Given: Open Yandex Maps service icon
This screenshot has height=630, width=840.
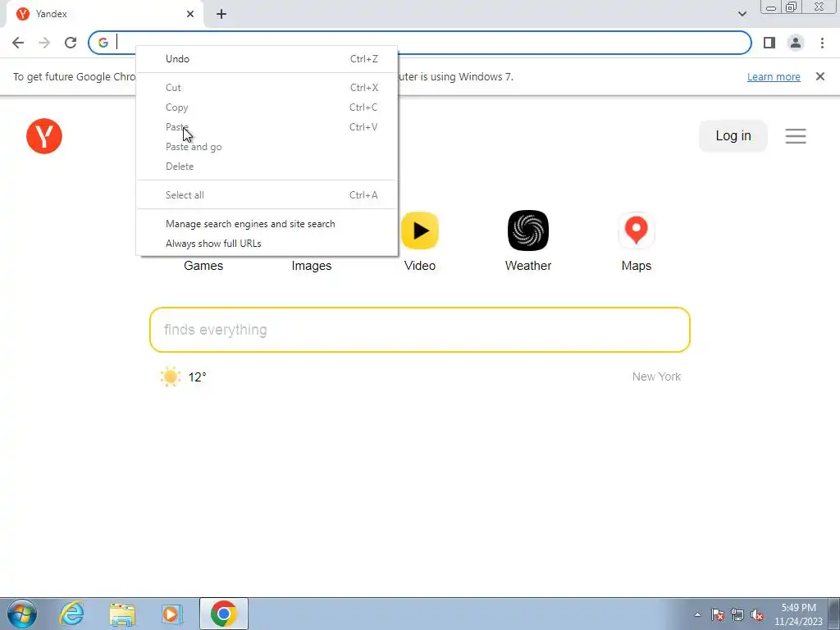Looking at the screenshot, I should pyautogui.click(x=637, y=231).
